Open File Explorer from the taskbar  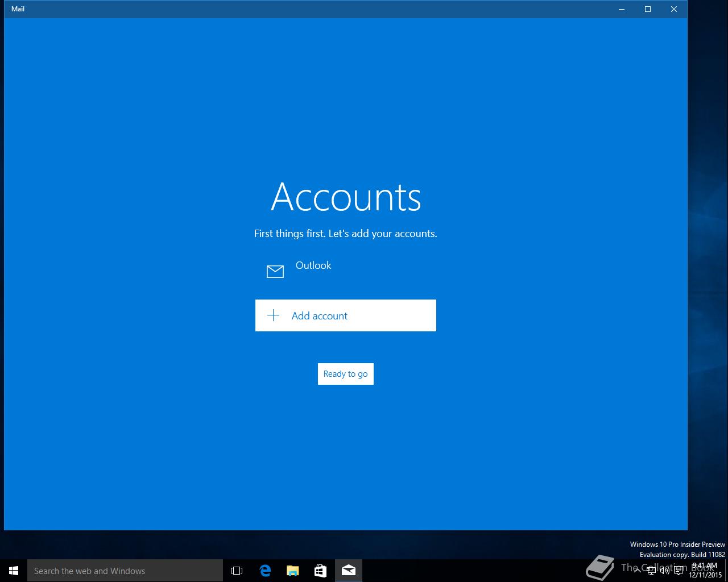292,571
